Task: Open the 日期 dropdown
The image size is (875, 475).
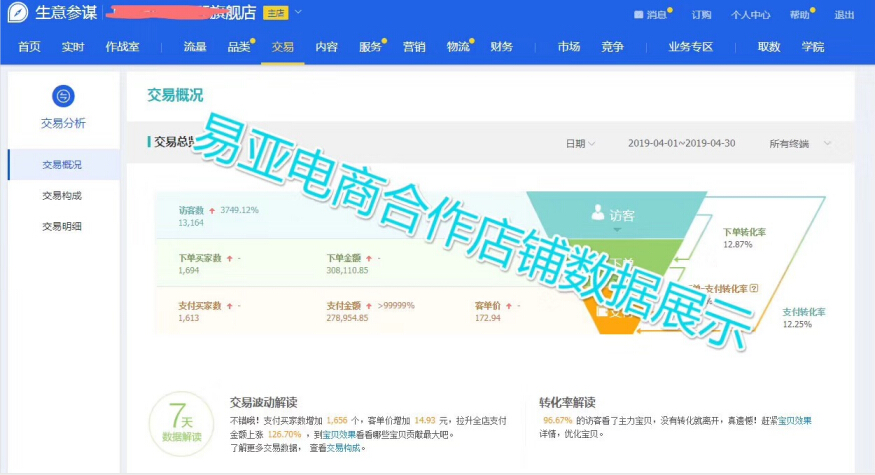Action: point(580,143)
